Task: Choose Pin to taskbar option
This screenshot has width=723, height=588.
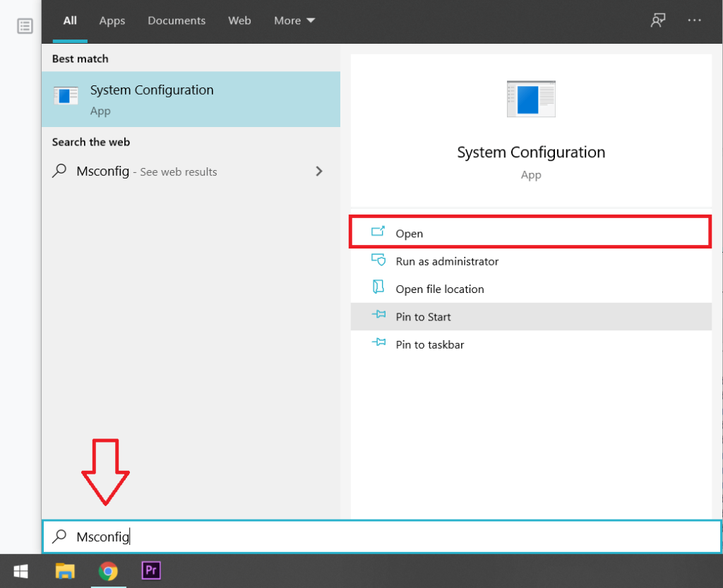Action: coord(429,344)
